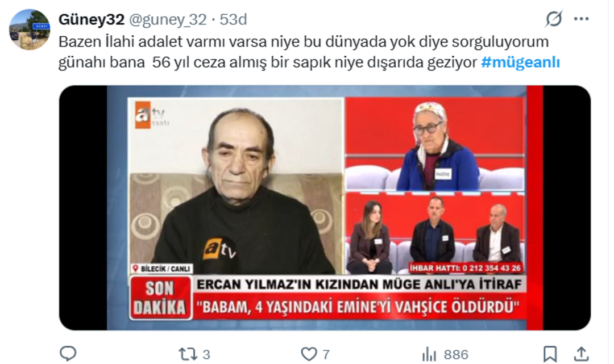Image resolution: width=614 pixels, height=364 pixels.
Task: Click the SON DAKIKA banner in the video
Action: 160,298
